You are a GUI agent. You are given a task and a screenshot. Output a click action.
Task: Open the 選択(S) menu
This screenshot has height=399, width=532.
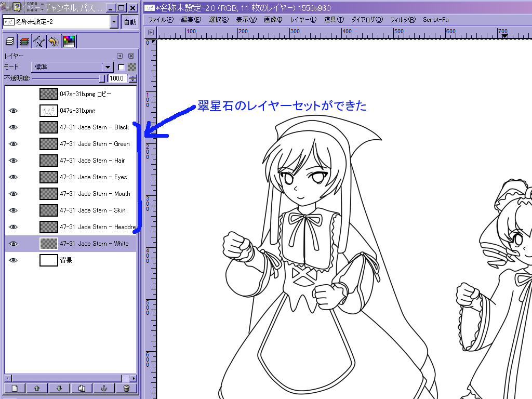pos(219,20)
